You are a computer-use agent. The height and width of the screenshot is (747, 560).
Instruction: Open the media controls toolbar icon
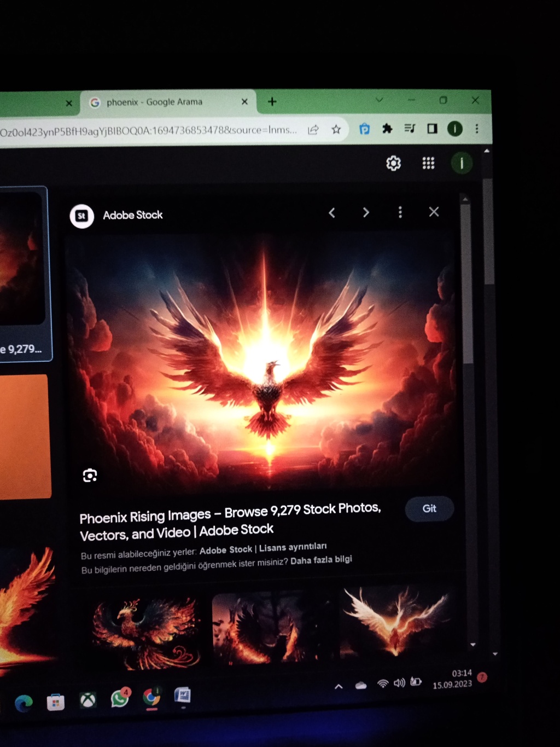[410, 128]
